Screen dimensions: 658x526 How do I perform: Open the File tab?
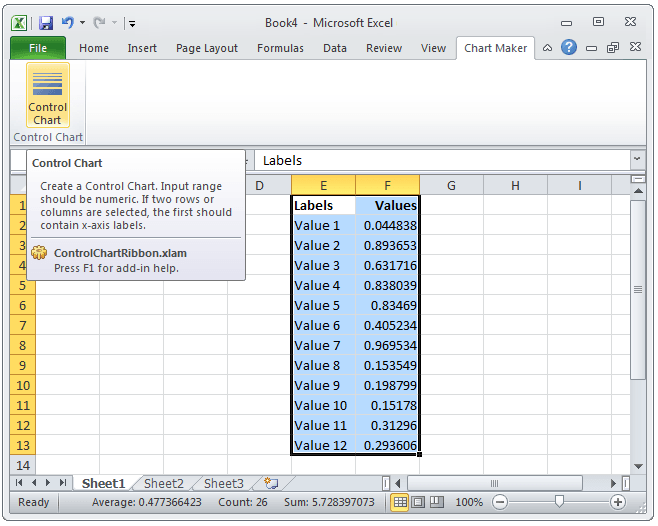(x=38, y=48)
